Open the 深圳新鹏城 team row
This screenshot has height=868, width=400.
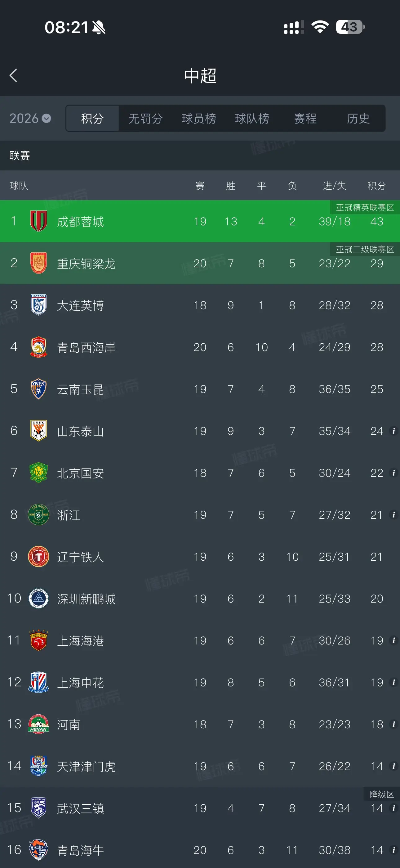click(200, 599)
